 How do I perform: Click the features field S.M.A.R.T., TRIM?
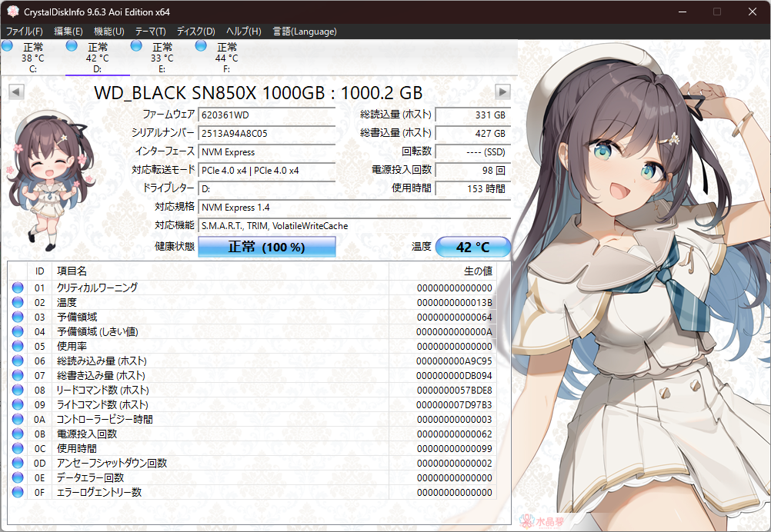click(355, 226)
